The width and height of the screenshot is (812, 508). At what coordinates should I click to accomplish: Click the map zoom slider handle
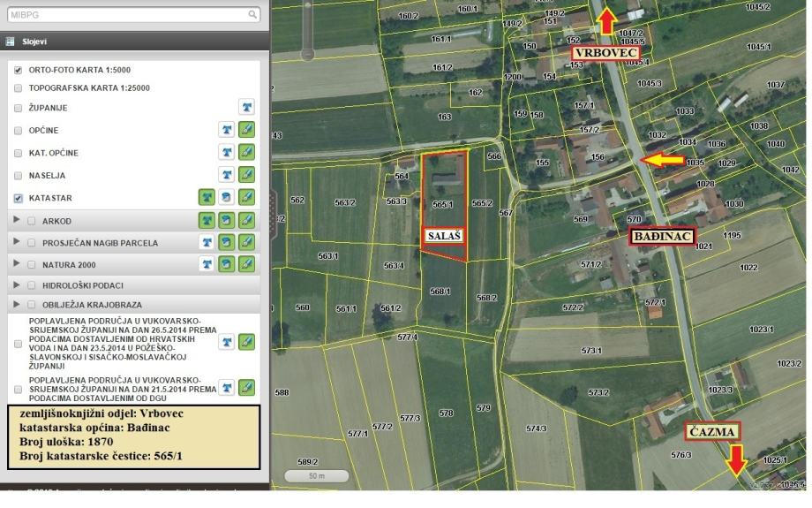(308, 53)
